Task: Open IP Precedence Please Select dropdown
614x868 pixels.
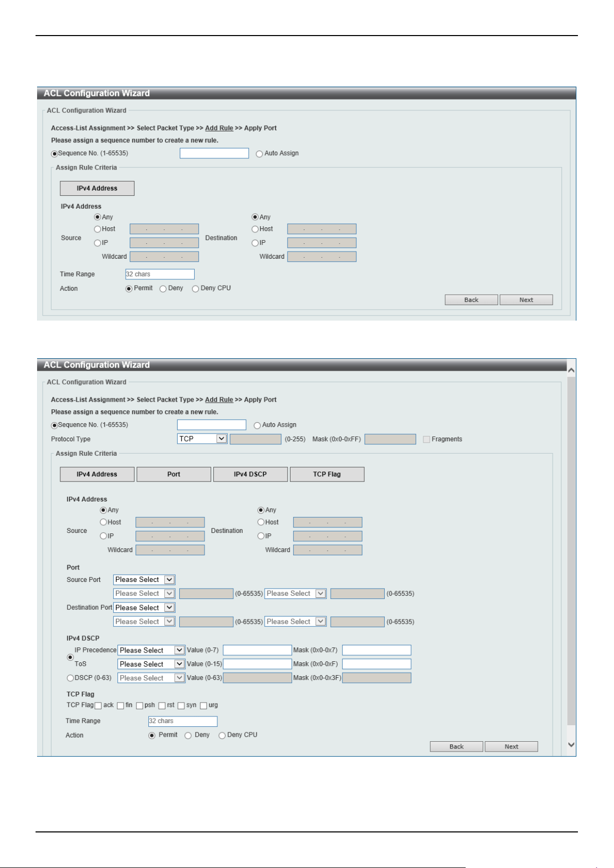Action: pyautogui.click(x=151, y=650)
